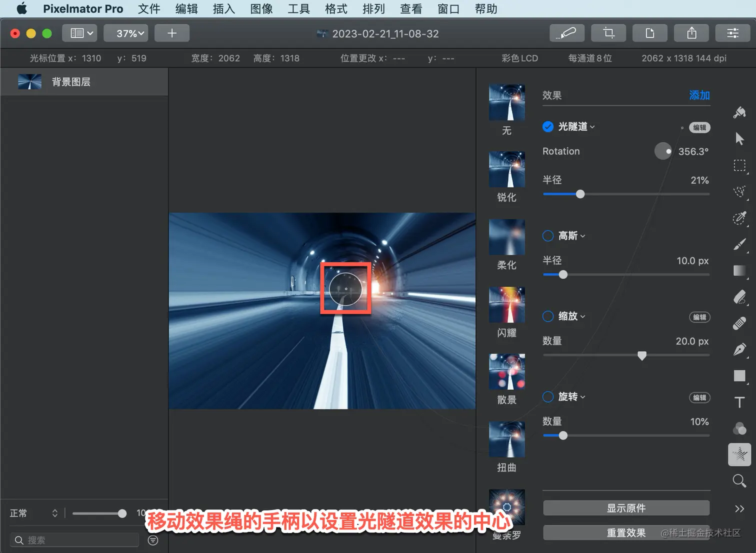Select the Color Selection tool
The height and width of the screenshot is (553, 756).
[x=739, y=218]
